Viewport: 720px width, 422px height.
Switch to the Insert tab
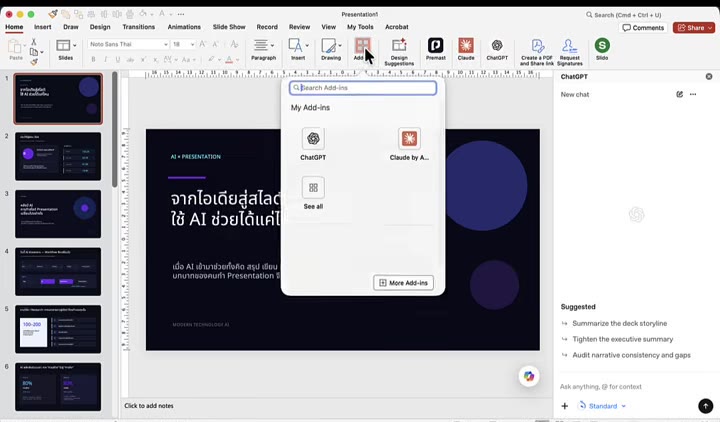pyautogui.click(x=43, y=27)
